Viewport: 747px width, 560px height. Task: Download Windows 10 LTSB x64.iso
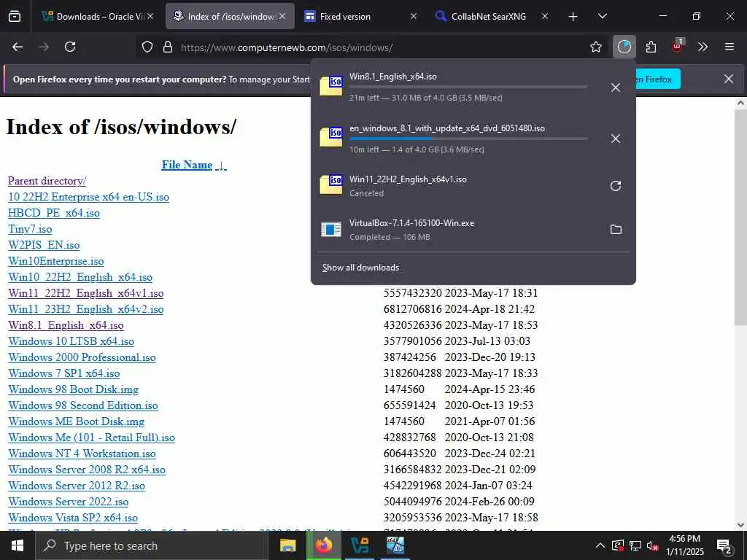tap(71, 341)
